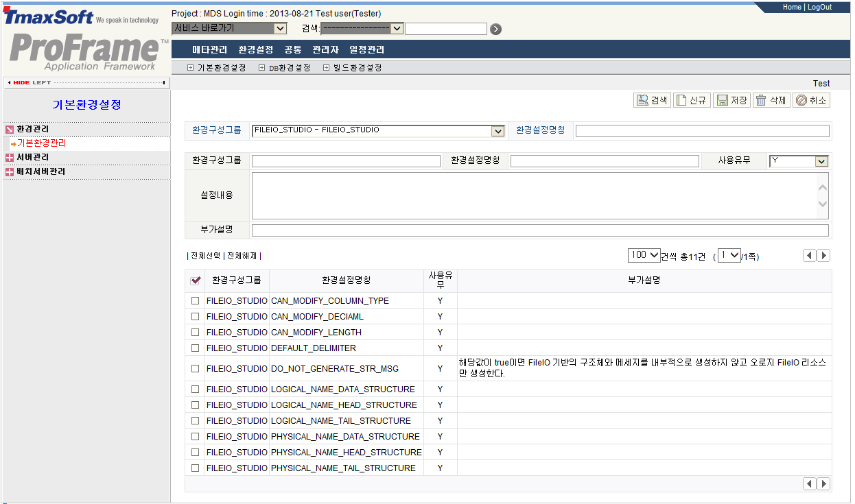
Task: Click the 신규 new document button
Action: (691, 100)
